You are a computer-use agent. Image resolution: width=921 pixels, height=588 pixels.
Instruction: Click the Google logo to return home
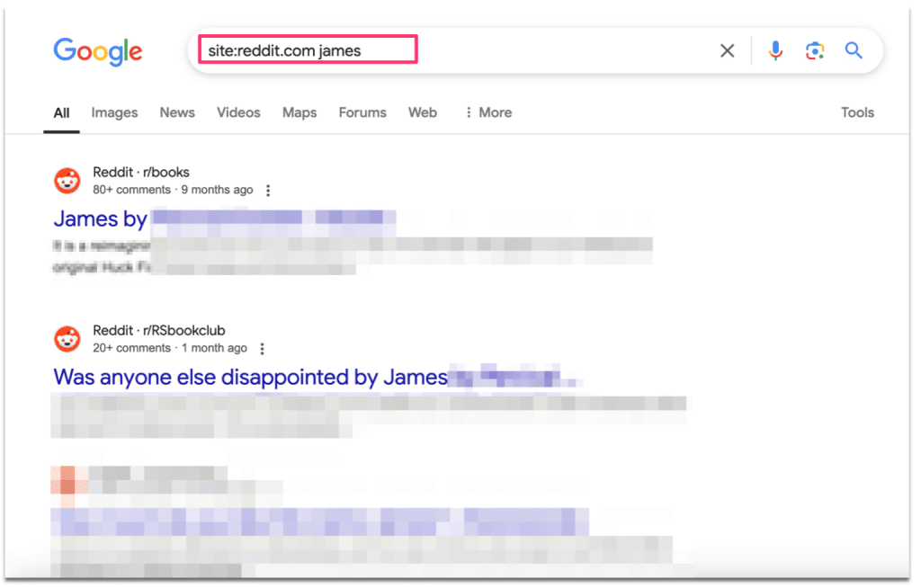97,51
